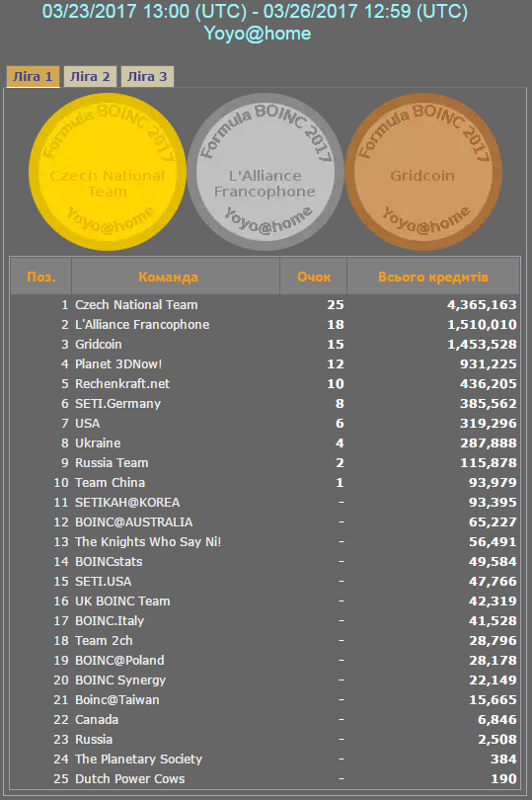532x800 pixels.
Task: Sort by the Очок column header
Action: click(314, 277)
